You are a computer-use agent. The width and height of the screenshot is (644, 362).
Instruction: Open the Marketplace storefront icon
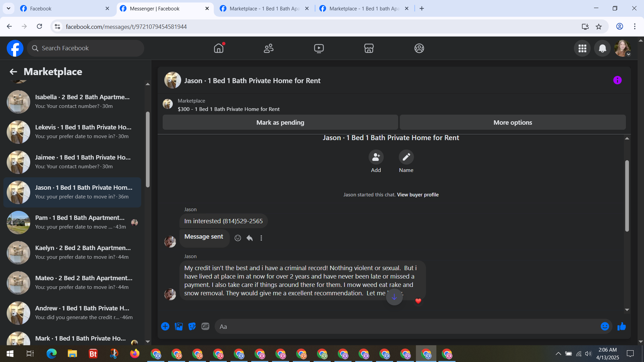coord(369,48)
